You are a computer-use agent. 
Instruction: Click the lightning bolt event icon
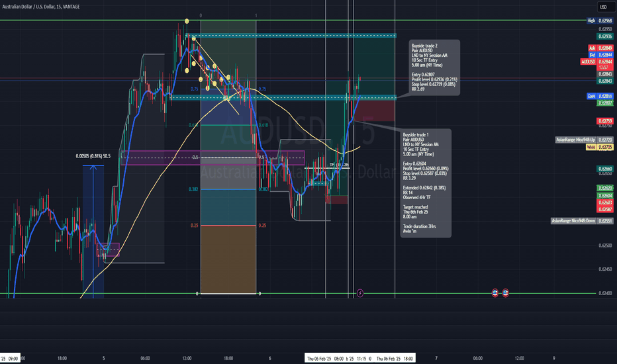tap(359, 293)
